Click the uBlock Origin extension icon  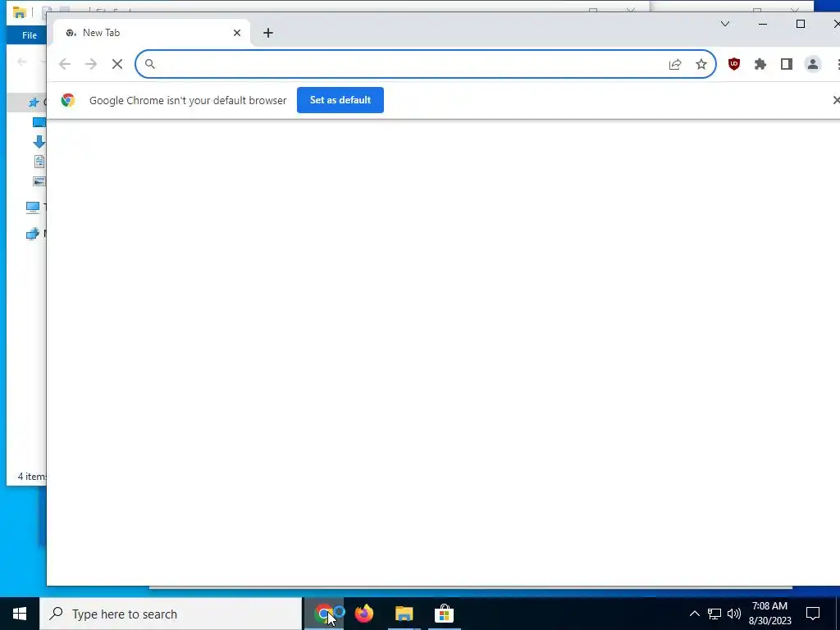[x=734, y=64]
